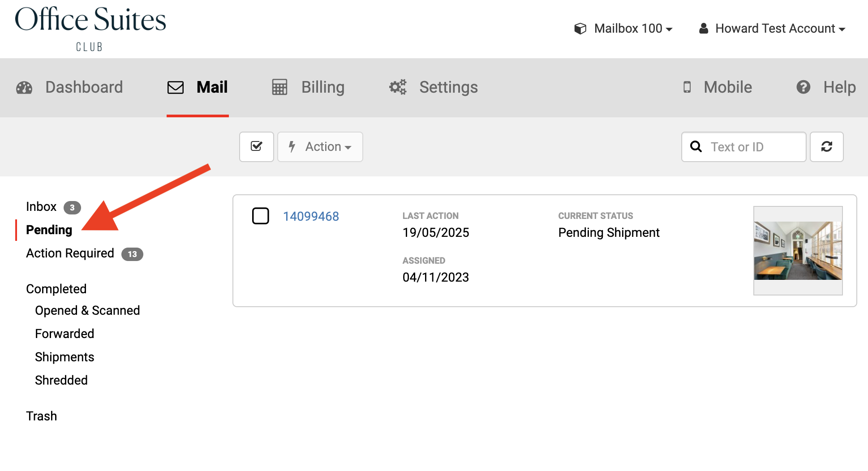868x471 pixels.
Task: Open the Action dropdown menu
Action: pyautogui.click(x=320, y=146)
